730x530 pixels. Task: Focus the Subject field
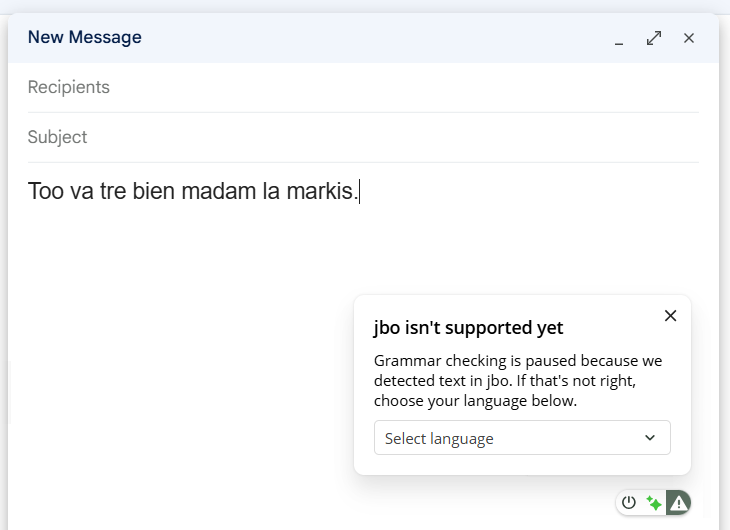pos(363,137)
